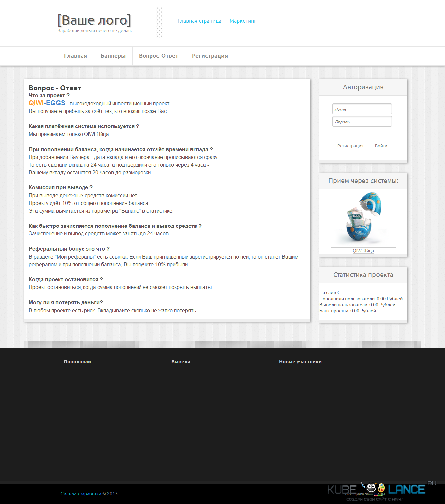The height and width of the screenshot is (504, 445).
Task: Focus the Пароль input field
Action: pos(362,122)
